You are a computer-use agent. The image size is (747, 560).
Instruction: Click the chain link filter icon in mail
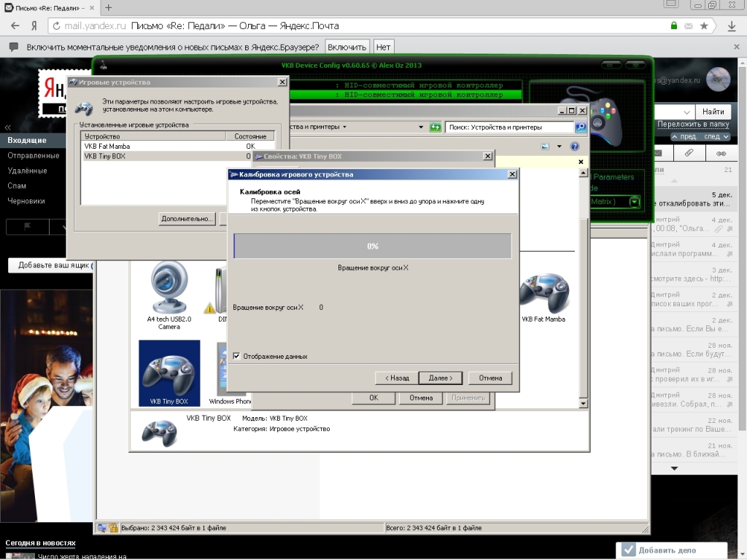[721, 154]
